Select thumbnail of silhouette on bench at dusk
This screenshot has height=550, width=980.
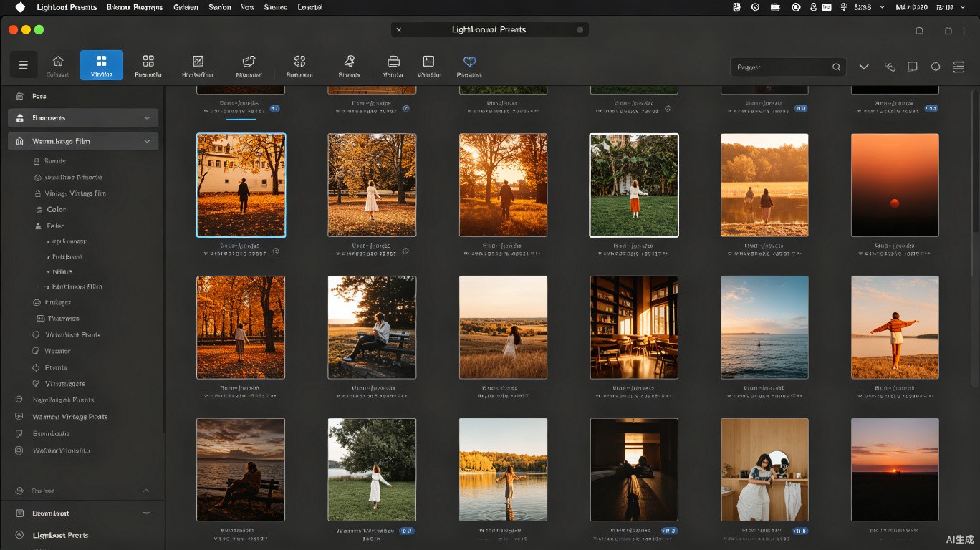point(241,470)
